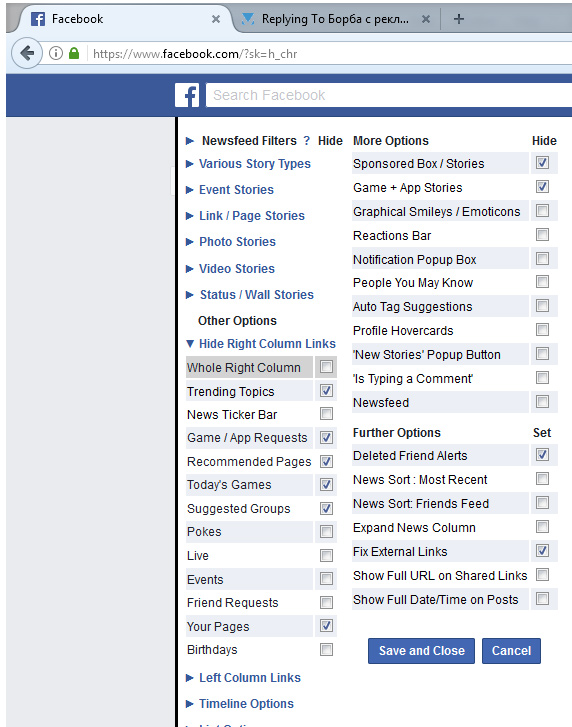Enable the People You May Know checkbox
Image resolution: width=572 pixels, height=727 pixels.
click(542, 281)
